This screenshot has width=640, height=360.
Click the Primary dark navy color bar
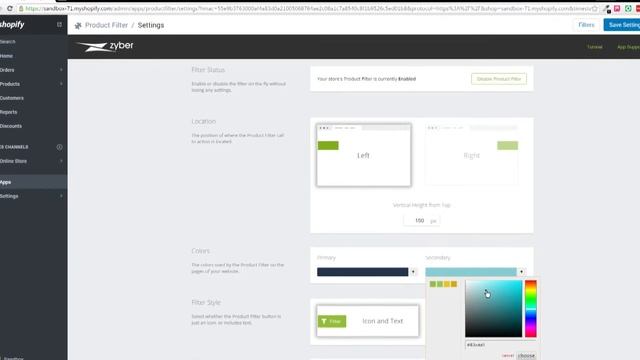click(x=362, y=272)
